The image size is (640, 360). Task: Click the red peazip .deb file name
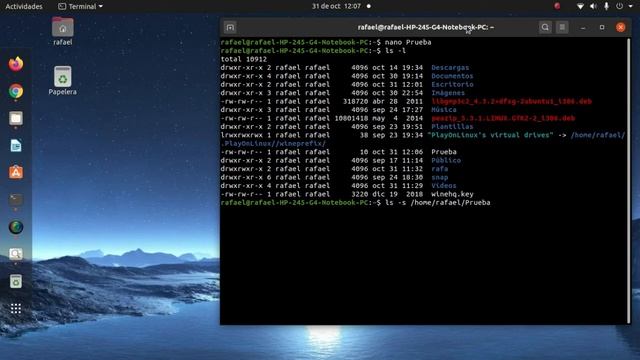tap(503, 118)
